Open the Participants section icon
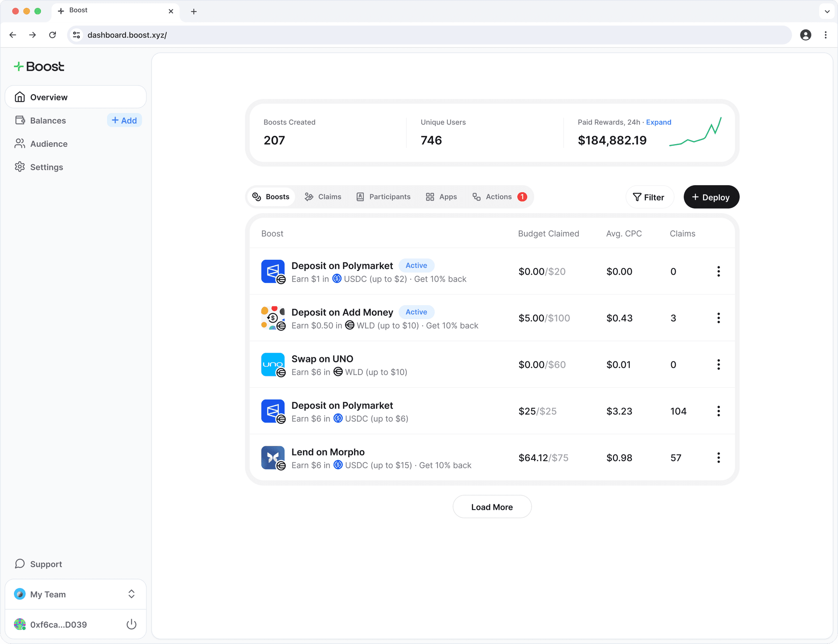The image size is (838, 644). (360, 196)
